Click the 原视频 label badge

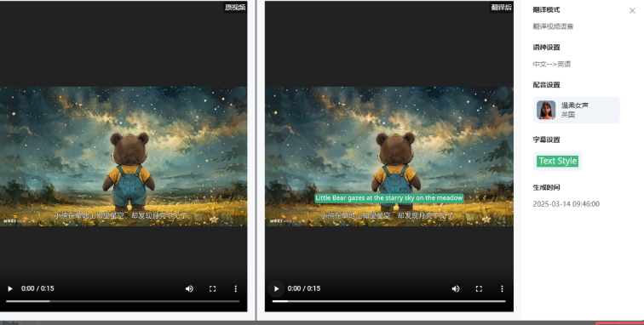pyautogui.click(x=235, y=7)
